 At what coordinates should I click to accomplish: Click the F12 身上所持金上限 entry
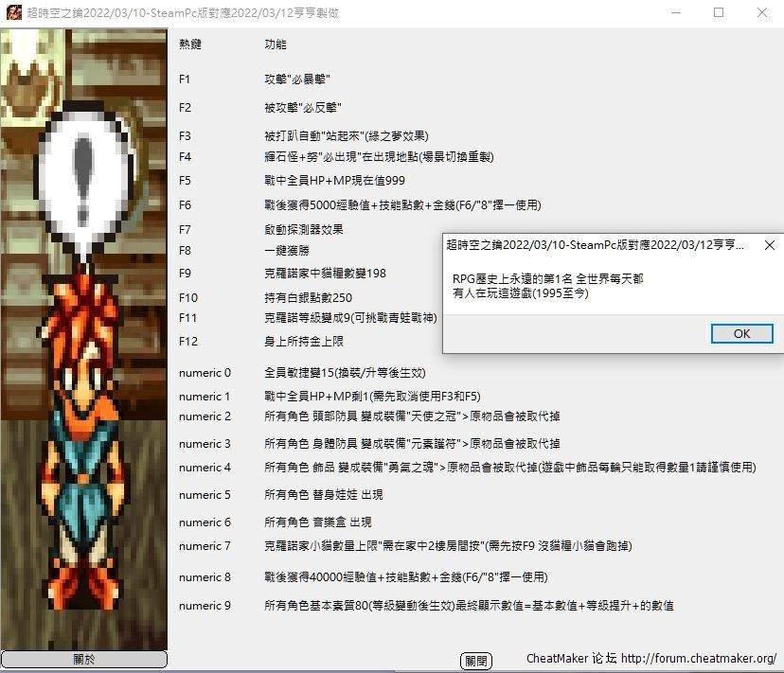(303, 341)
